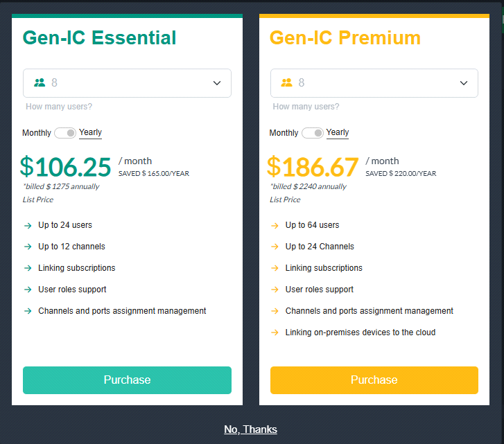Screen dimensions: 504x444
Task: Purchase the Gen-IC Premium plan
Action: [374, 380]
